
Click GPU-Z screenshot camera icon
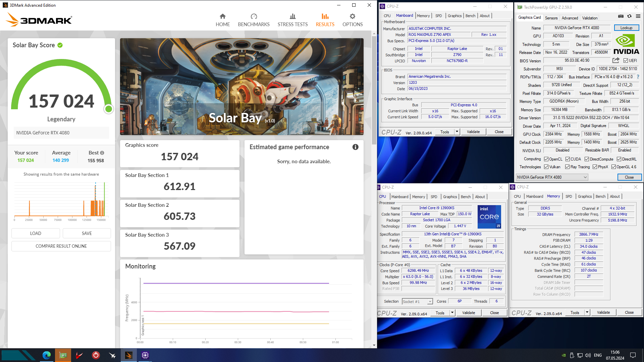[x=621, y=16]
